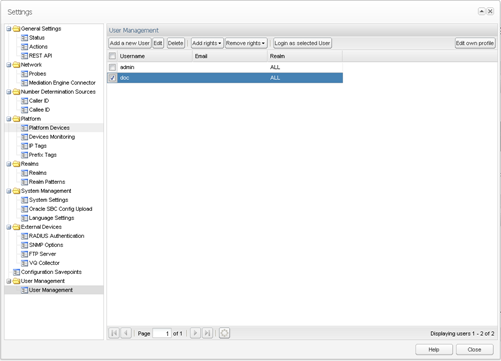The width and height of the screenshot is (501, 361).
Task: Select VQ Collector
Action: 44,263
